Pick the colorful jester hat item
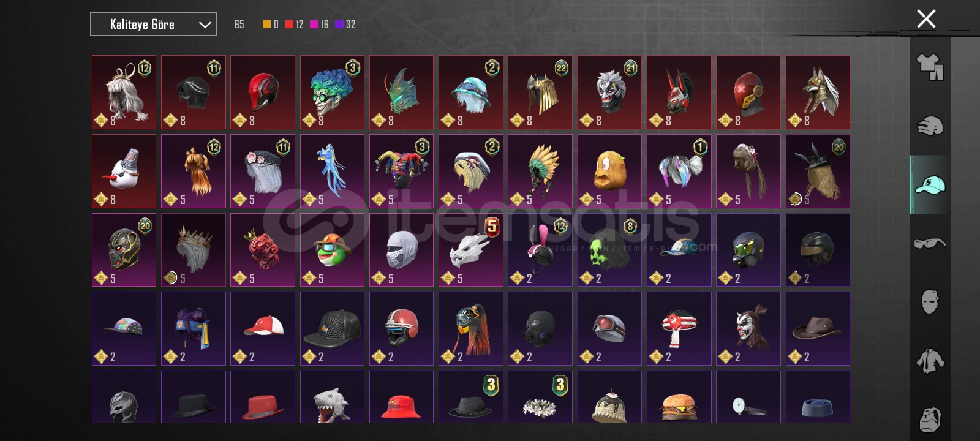 [x=401, y=171]
